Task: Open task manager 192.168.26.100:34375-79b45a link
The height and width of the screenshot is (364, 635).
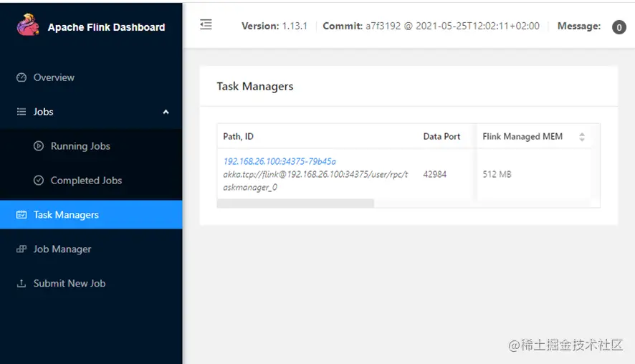Action: click(280, 161)
